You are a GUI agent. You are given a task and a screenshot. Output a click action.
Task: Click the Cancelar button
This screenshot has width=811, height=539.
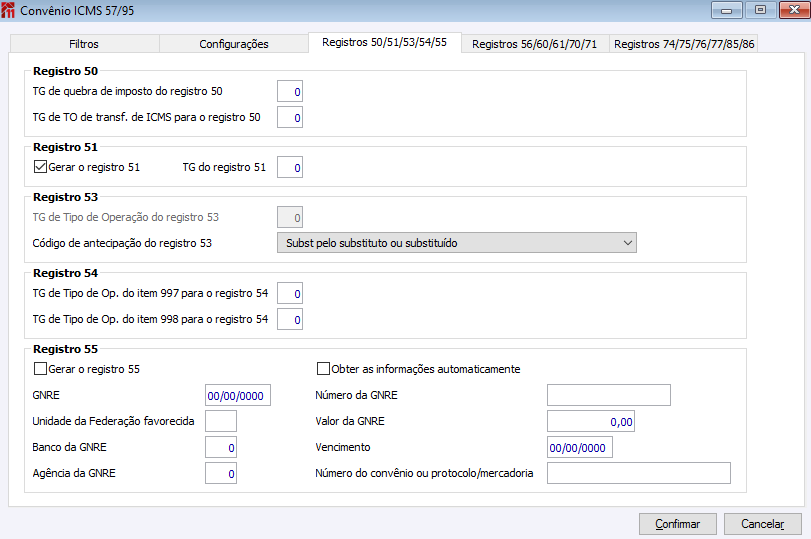click(763, 524)
